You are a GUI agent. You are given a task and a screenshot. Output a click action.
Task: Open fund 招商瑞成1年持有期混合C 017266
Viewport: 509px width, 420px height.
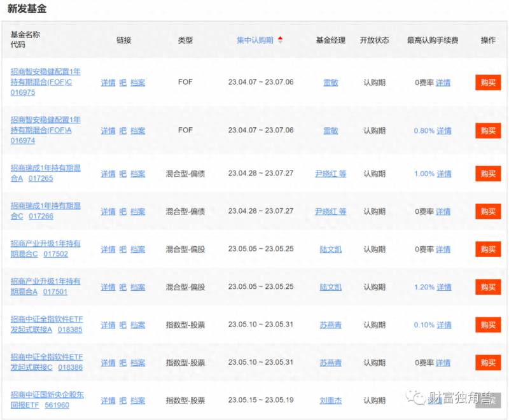click(45, 211)
